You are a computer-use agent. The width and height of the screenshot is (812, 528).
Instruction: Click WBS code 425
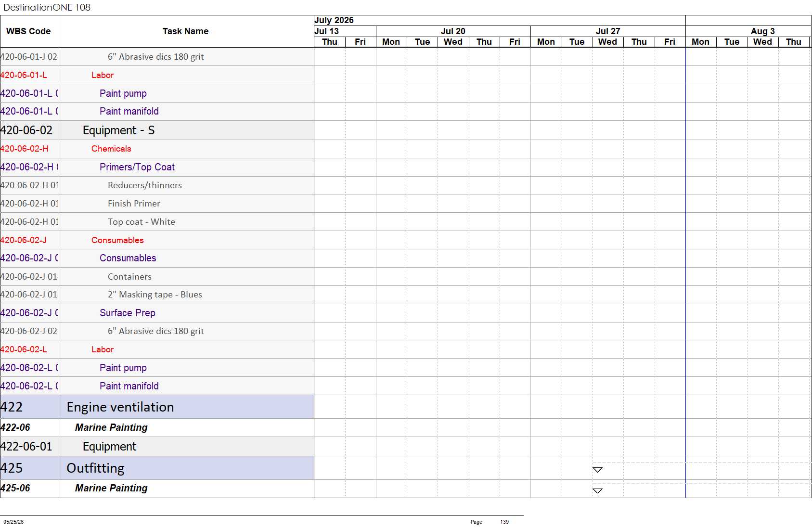[12, 468]
